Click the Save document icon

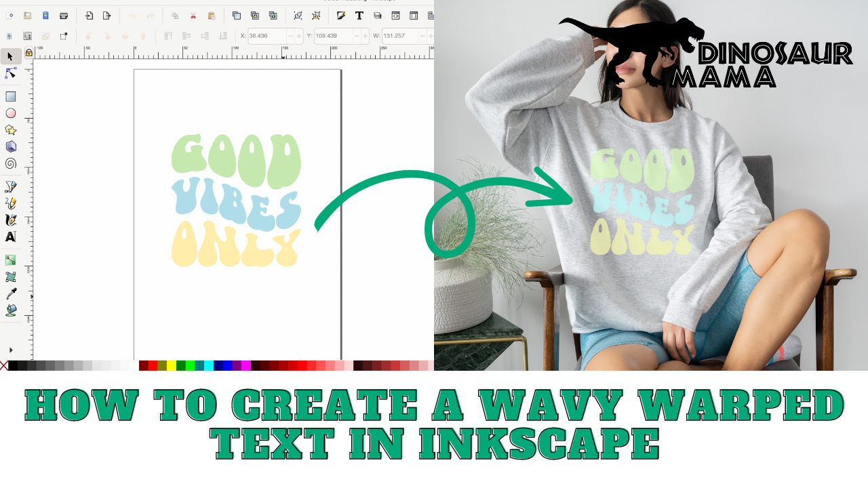(x=45, y=15)
